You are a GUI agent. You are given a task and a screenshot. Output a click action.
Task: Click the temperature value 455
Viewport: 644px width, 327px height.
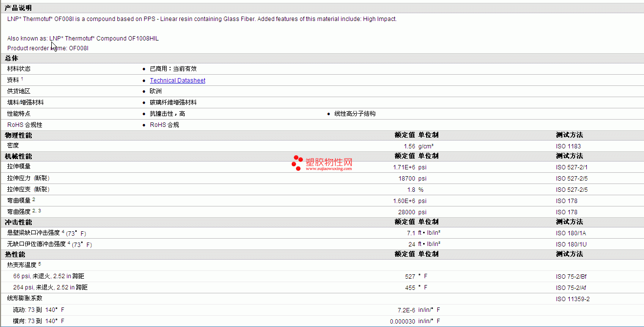click(410, 288)
